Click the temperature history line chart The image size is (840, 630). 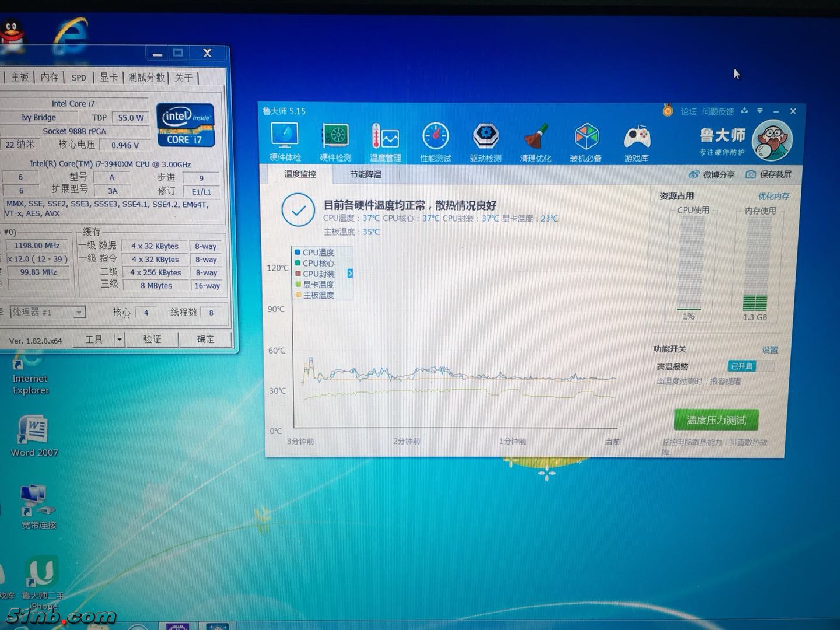(x=455, y=338)
